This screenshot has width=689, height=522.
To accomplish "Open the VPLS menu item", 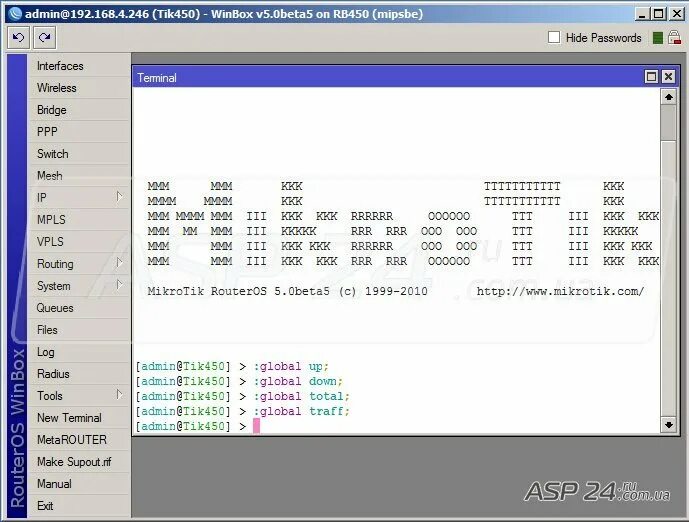I will [79, 242].
